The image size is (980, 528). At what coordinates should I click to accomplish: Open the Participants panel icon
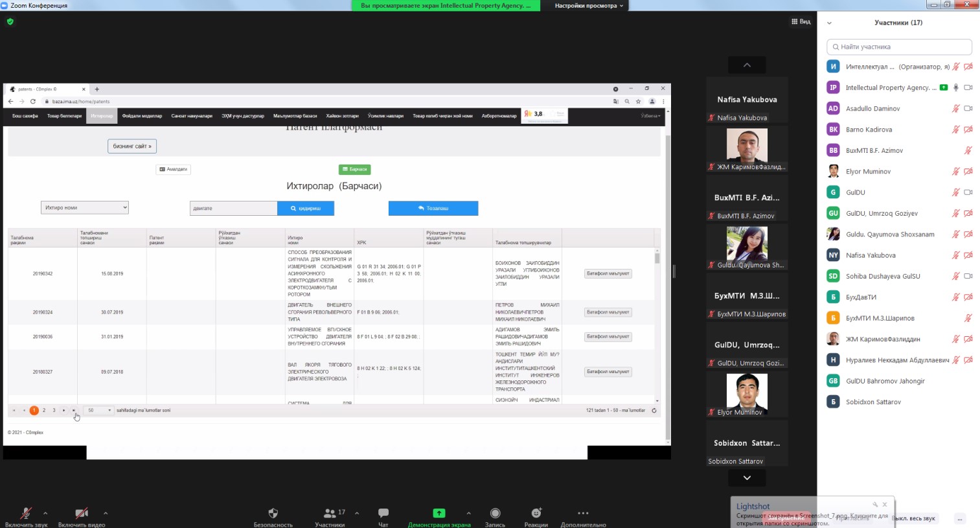tap(330, 513)
